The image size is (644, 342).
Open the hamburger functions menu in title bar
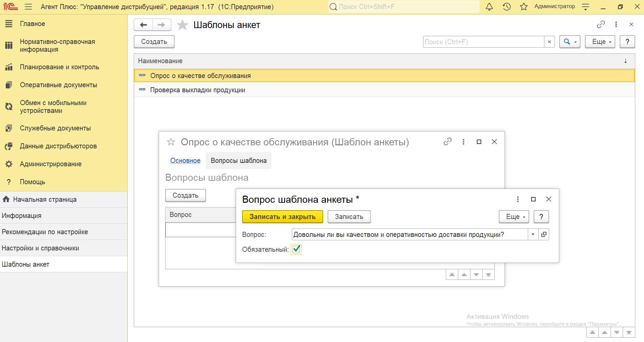[x=28, y=7]
